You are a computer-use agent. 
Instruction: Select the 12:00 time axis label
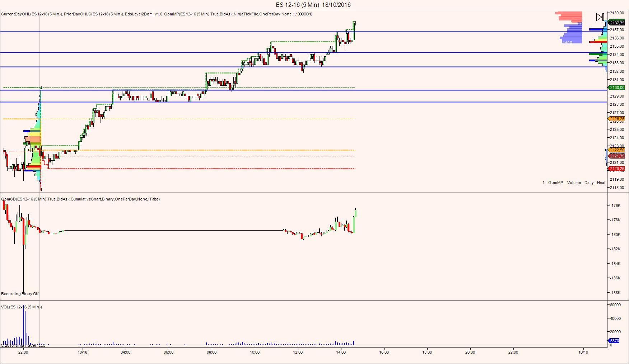(x=298, y=352)
